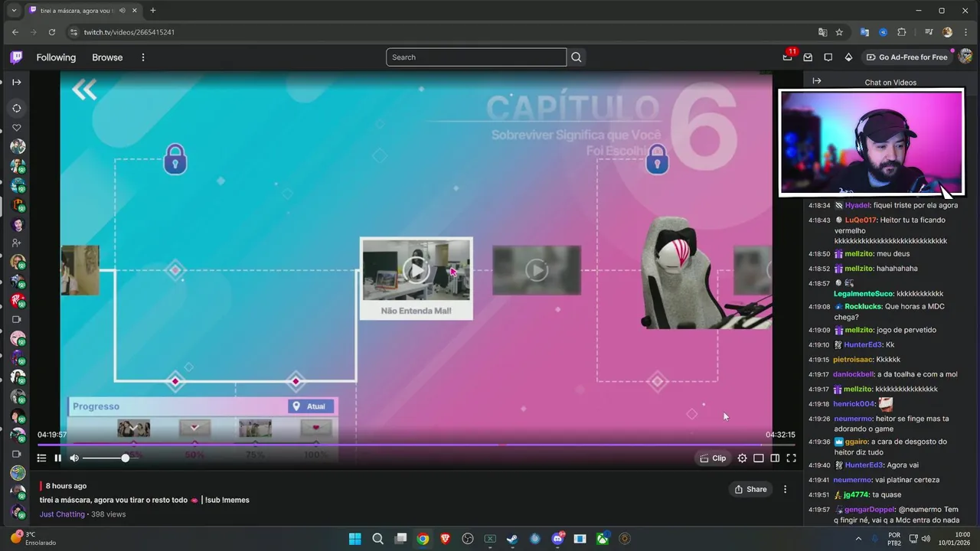The height and width of the screenshot is (551, 980).
Task: Click the blue round extension icon
Action: pyautogui.click(x=883, y=32)
